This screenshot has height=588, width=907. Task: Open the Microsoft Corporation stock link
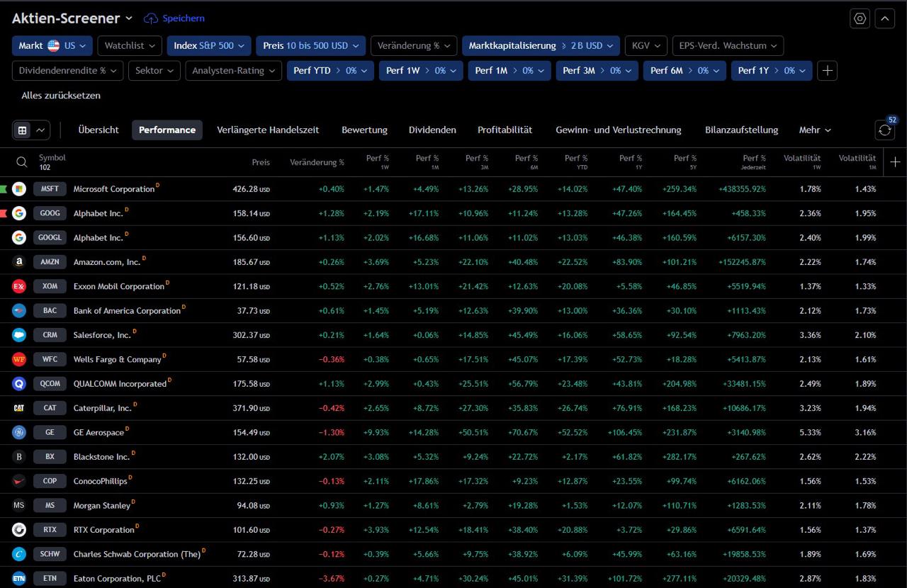point(113,189)
